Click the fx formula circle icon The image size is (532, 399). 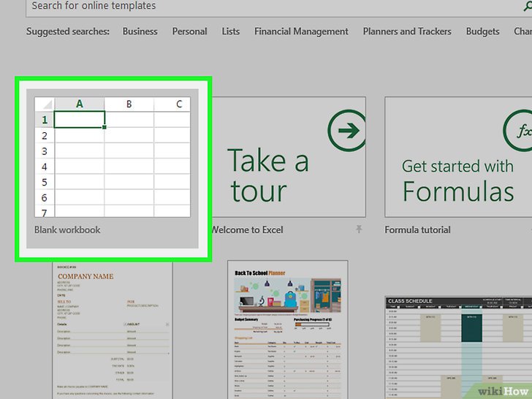coord(518,131)
